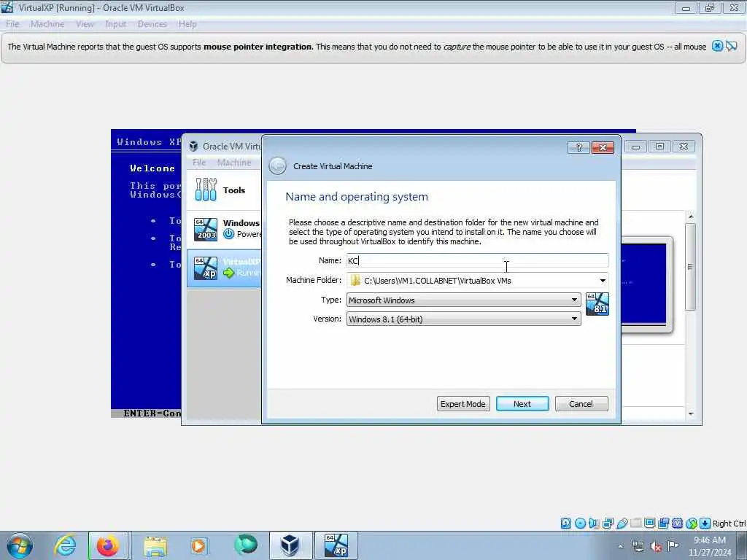Click the shared folders status icon
This screenshot has height=560, width=747.
[x=635, y=524]
